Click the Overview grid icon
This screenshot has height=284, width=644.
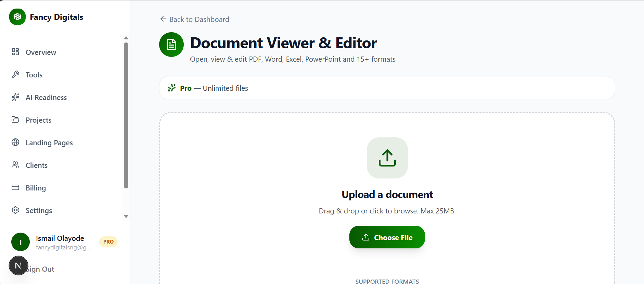tap(15, 52)
